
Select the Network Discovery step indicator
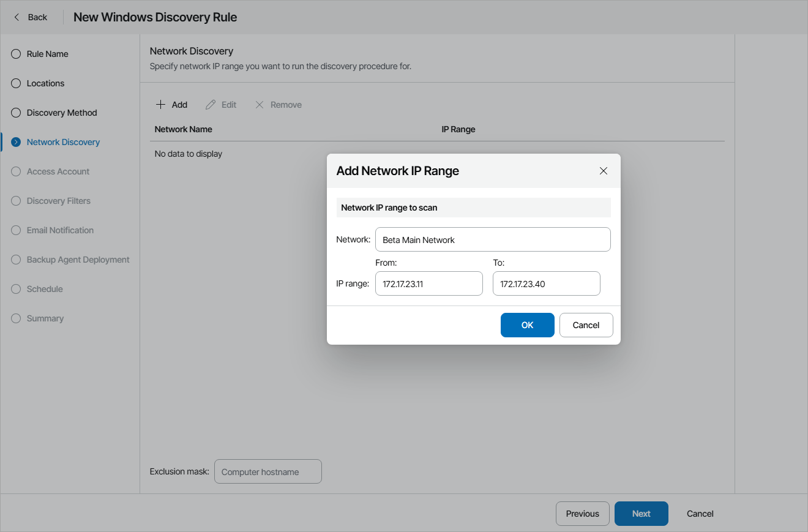[x=16, y=142]
